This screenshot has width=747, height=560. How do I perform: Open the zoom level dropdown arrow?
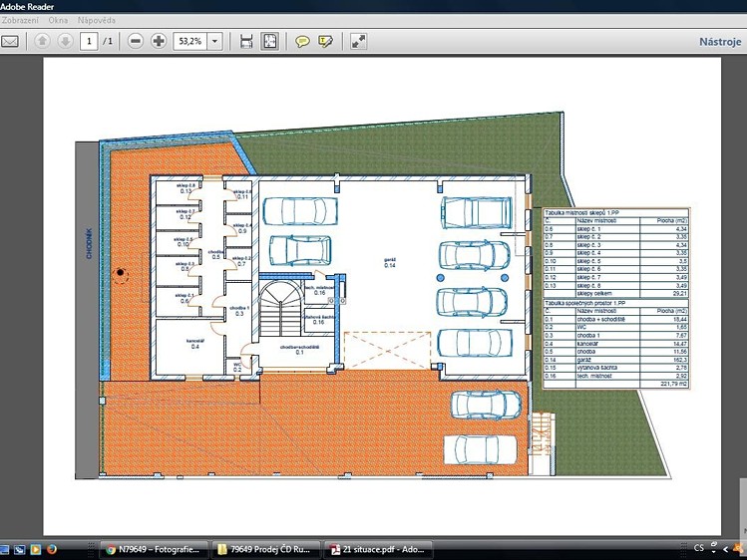(x=214, y=42)
